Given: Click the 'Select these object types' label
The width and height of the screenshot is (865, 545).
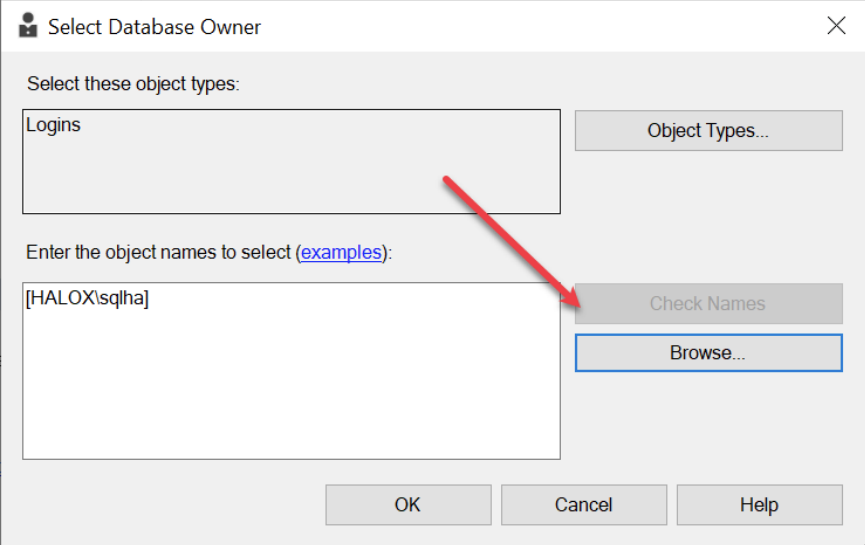Looking at the screenshot, I should click(134, 84).
